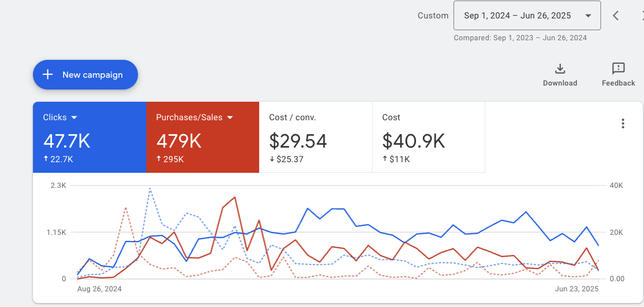
Task: Select the Cost / conv. metric tile
Action: pyautogui.click(x=316, y=138)
